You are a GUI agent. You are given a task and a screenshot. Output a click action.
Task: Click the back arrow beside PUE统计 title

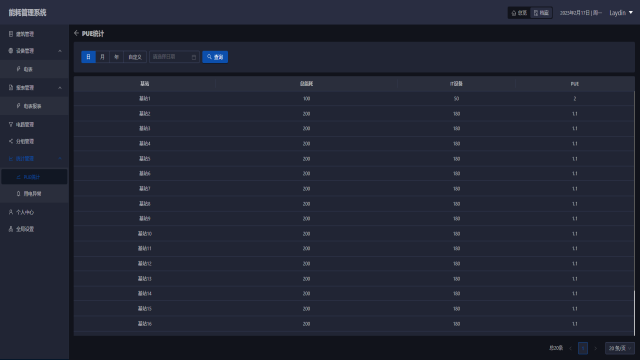76,33
